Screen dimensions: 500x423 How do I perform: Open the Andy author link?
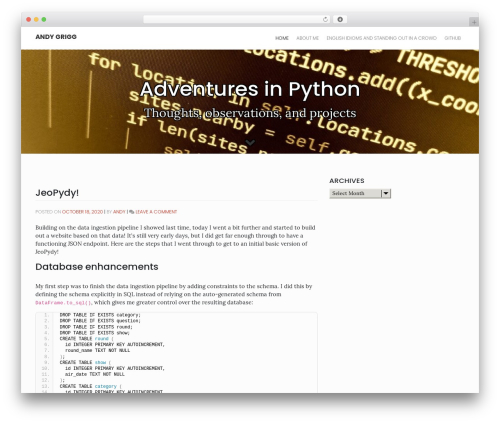click(x=119, y=212)
